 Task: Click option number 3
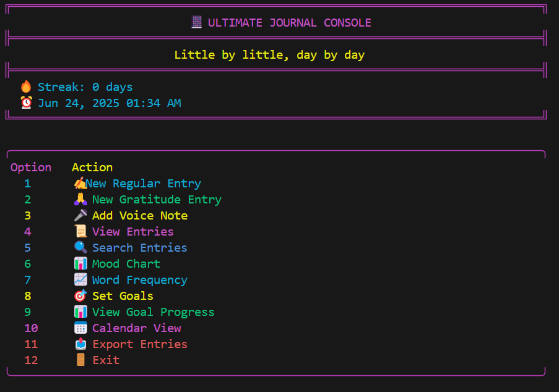click(27, 216)
